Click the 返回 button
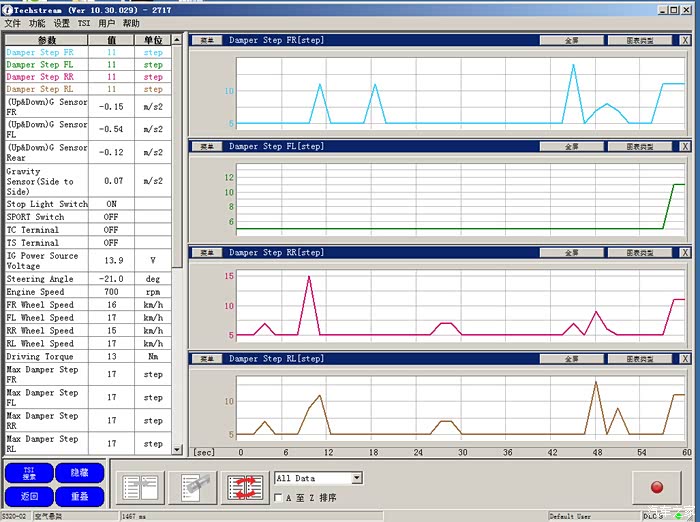 (28, 495)
